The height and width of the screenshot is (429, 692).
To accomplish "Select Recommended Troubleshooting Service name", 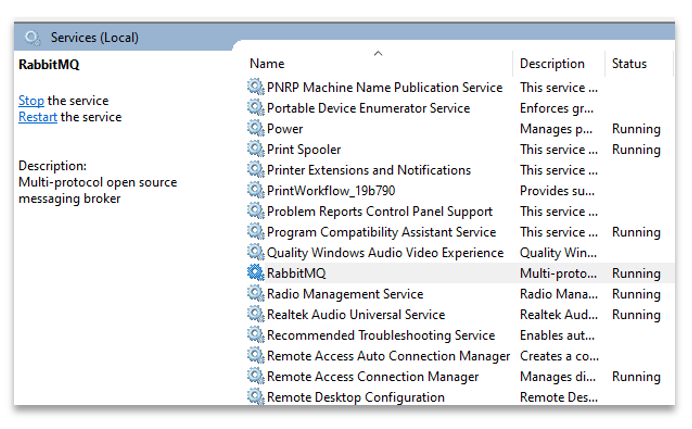I will click(381, 335).
